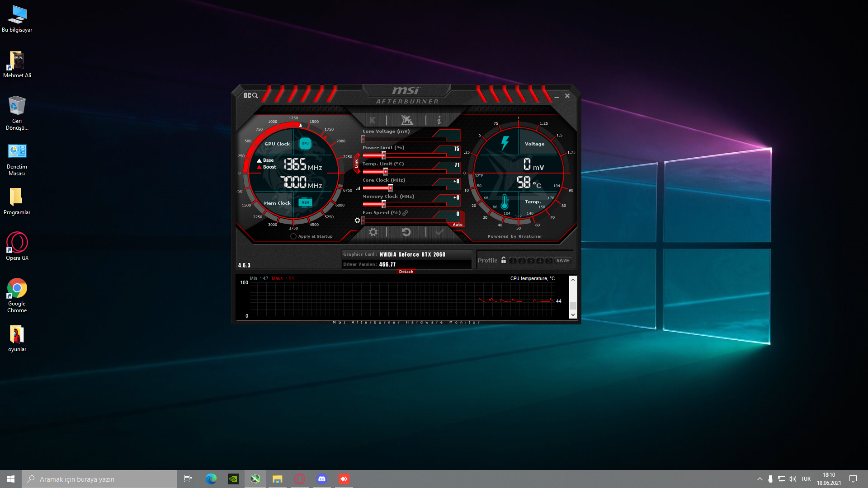Viewport: 868px width, 488px height.
Task: Click the profile SAVE button
Action: 562,261
